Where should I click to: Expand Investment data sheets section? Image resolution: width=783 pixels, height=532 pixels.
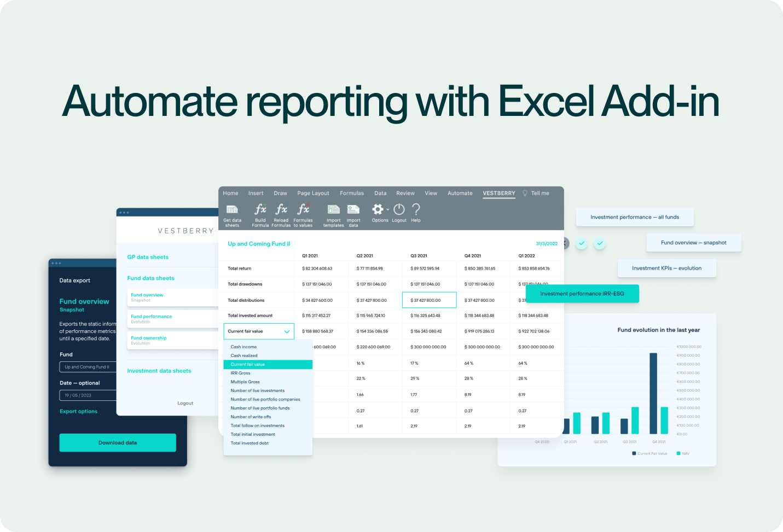159,371
